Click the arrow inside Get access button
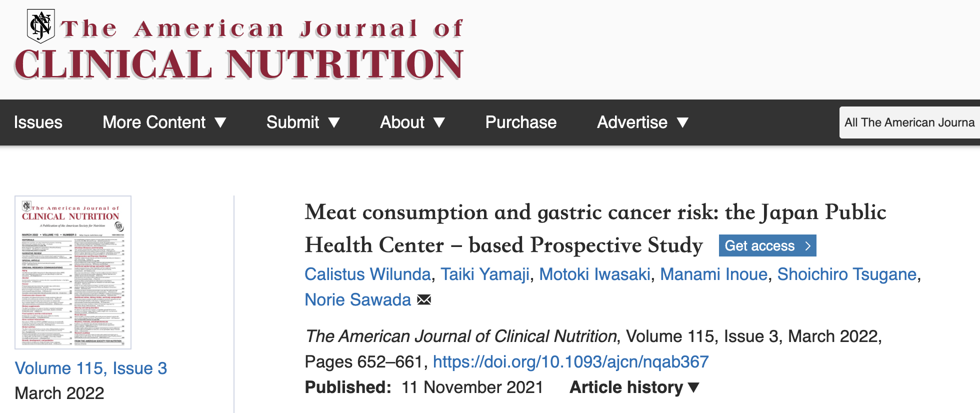 point(807,246)
